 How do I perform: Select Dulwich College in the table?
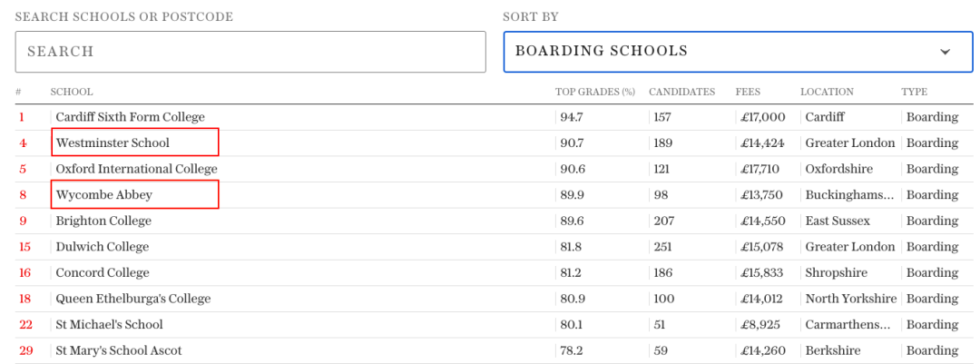click(x=103, y=247)
